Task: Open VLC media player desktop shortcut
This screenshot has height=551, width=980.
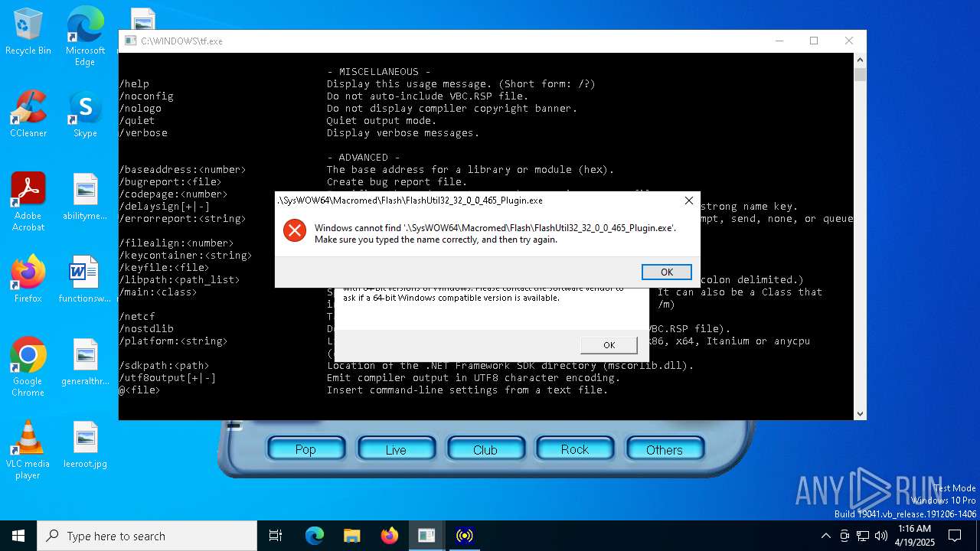Action: pyautogui.click(x=28, y=450)
